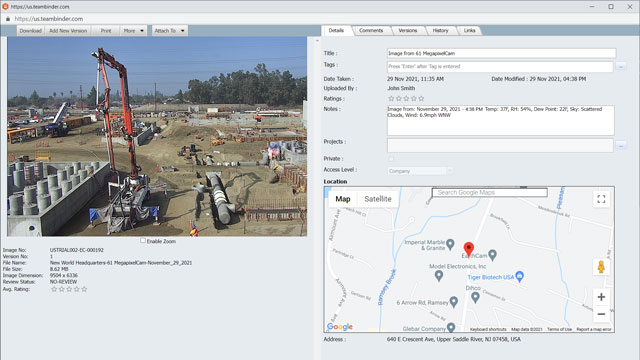Click the image number USTRIAL002-EC-000192
Viewport: 640px width, 360px height.
(x=77, y=250)
